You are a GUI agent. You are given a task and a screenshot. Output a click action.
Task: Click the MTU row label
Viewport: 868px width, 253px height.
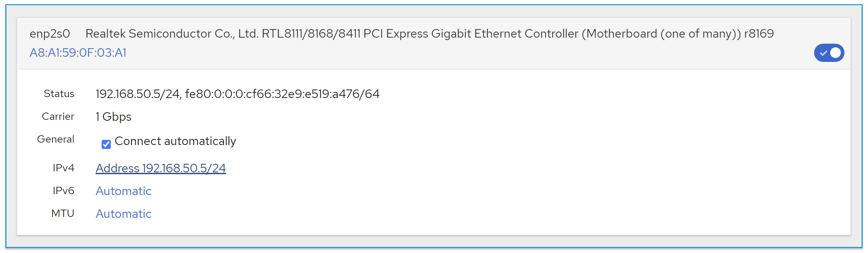(63, 213)
